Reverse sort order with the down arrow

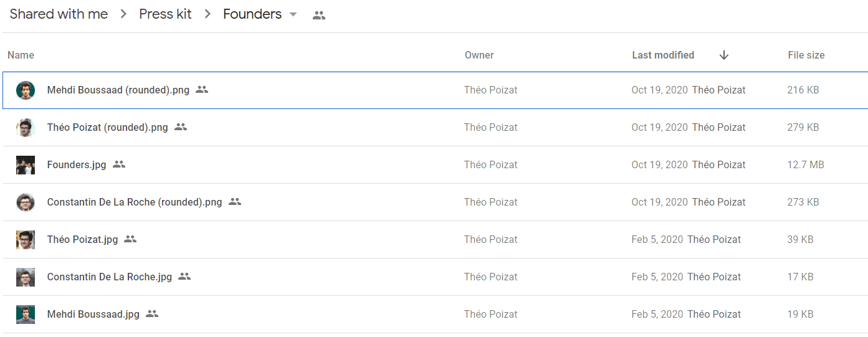(723, 55)
